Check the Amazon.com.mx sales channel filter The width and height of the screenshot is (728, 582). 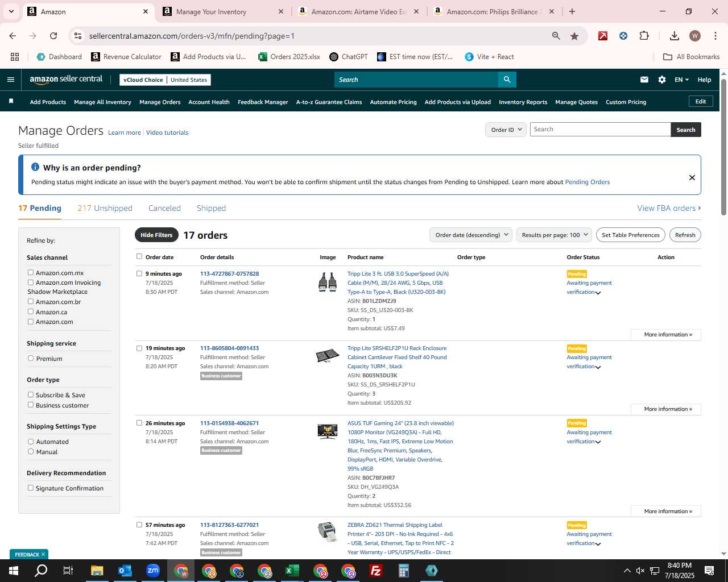(31, 272)
